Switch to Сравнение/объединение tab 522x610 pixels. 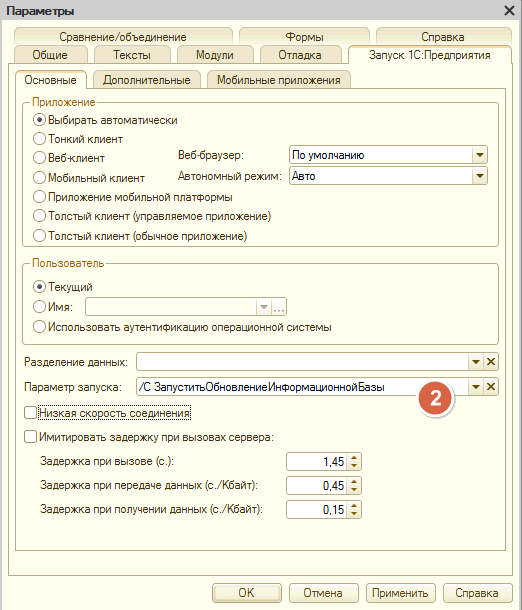pos(123,37)
